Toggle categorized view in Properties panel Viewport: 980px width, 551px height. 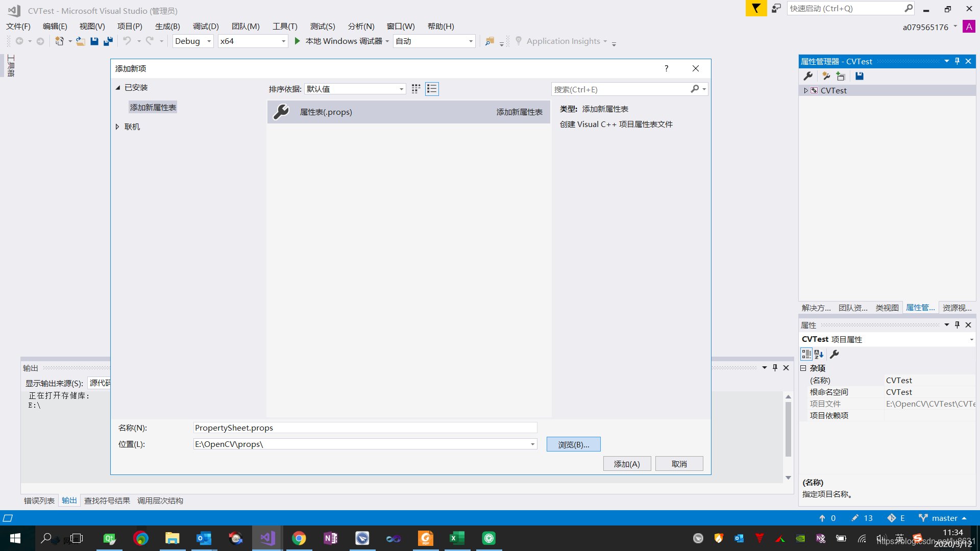point(806,354)
